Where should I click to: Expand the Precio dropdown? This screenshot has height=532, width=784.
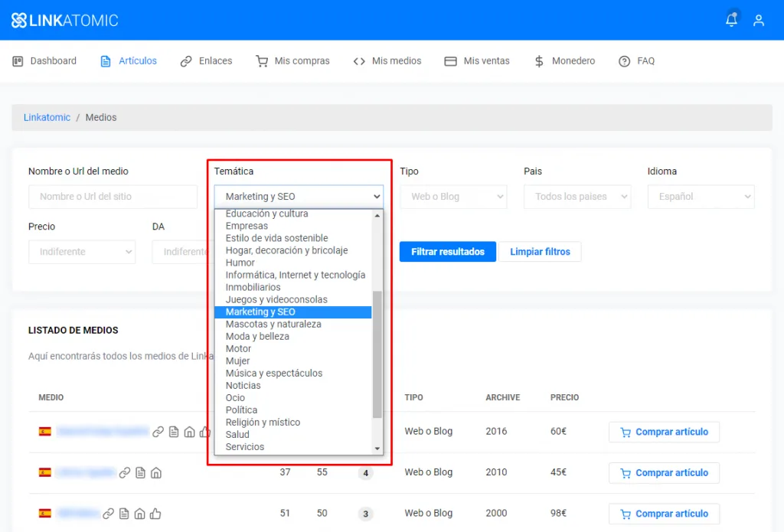pyautogui.click(x=82, y=252)
